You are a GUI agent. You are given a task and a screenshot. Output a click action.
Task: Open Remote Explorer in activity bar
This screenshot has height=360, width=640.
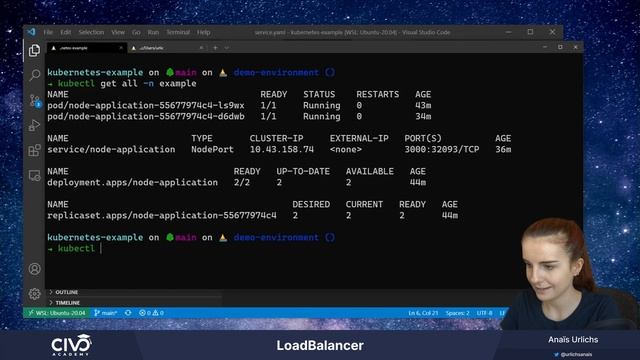35,176
